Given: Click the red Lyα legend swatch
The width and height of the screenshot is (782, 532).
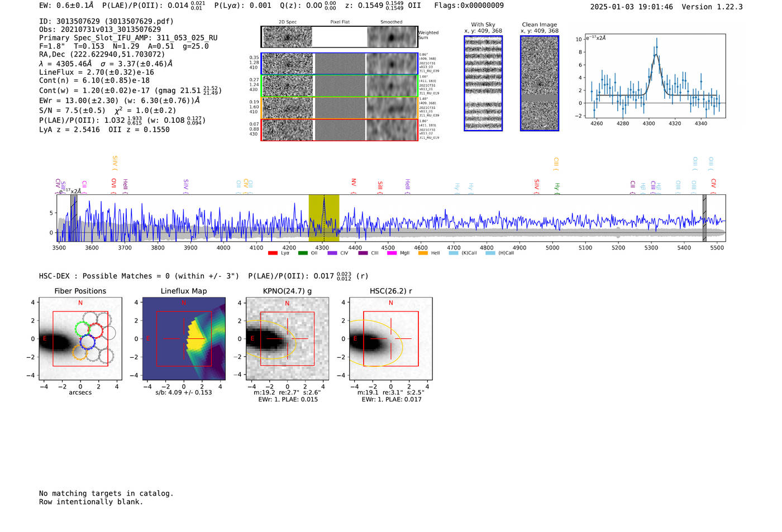Looking at the screenshot, I should [x=273, y=253].
